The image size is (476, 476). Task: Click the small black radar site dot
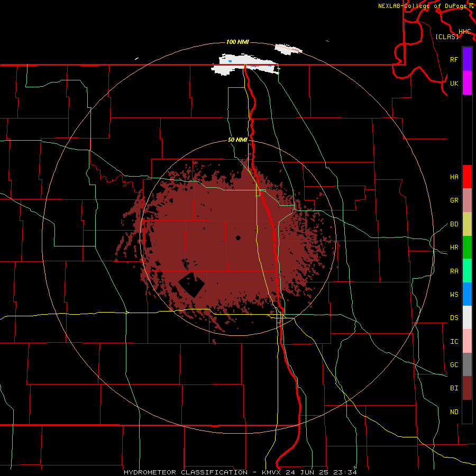coord(238,237)
